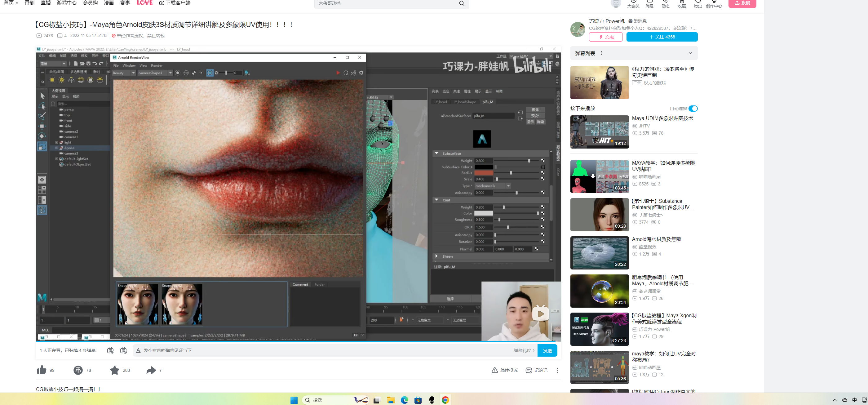Open more options dots near 记笔记

pyautogui.click(x=557, y=370)
